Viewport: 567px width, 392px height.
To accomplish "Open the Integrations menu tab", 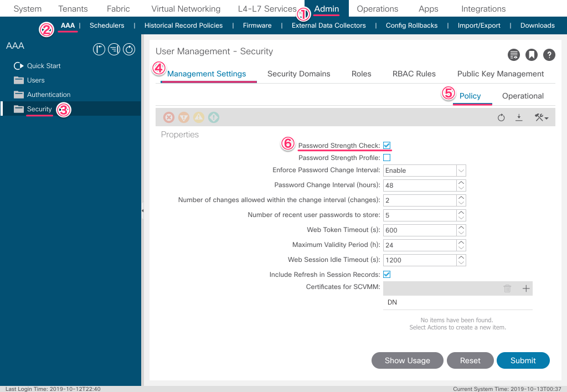I will (x=483, y=9).
